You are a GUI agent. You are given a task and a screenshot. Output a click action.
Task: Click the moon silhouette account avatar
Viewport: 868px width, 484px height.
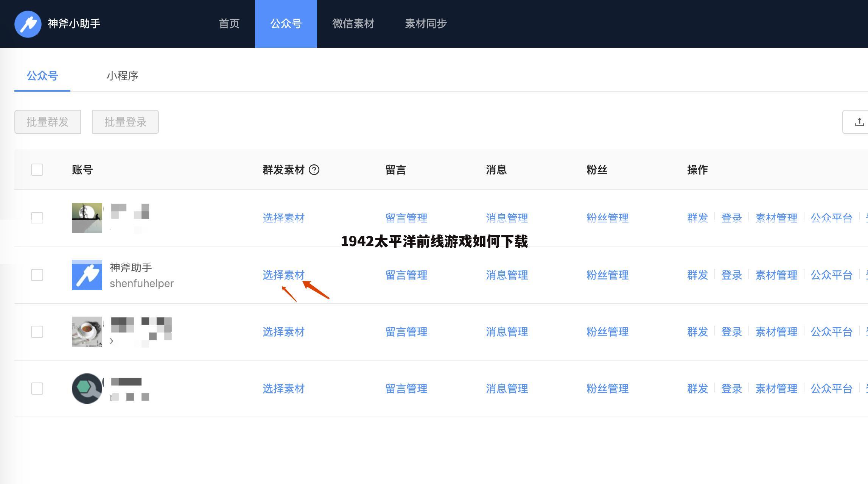(87, 218)
